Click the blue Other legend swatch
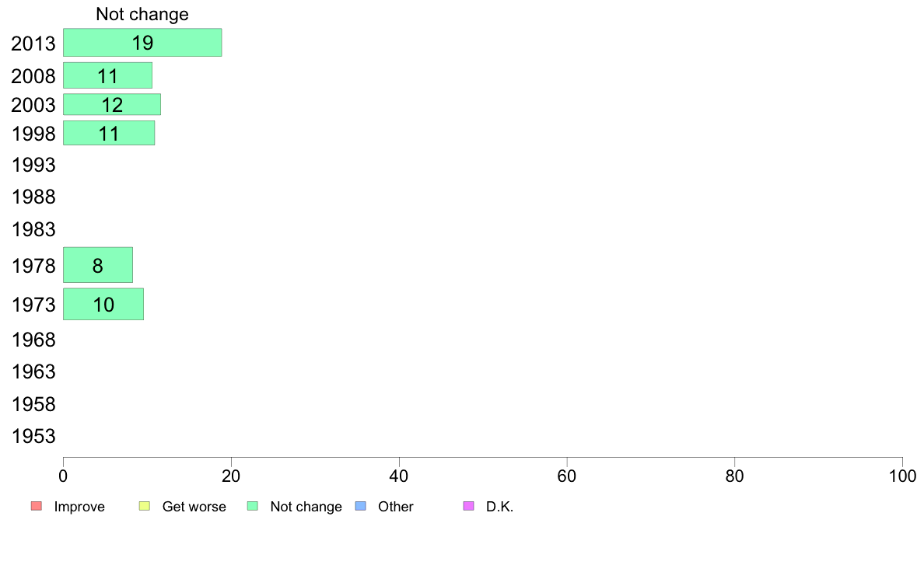The width and height of the screenshot is (924, 572). 361,506
